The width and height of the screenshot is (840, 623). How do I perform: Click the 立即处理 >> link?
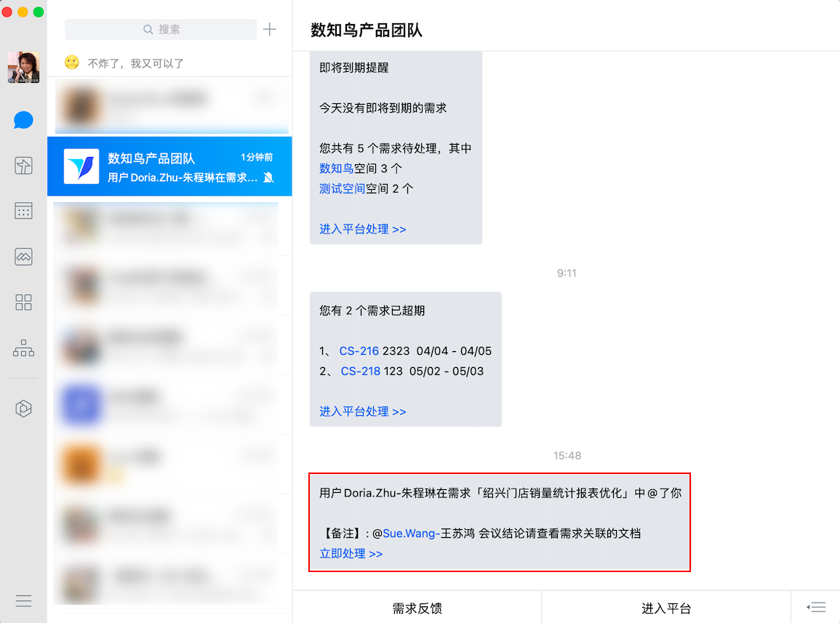point(351,553)
